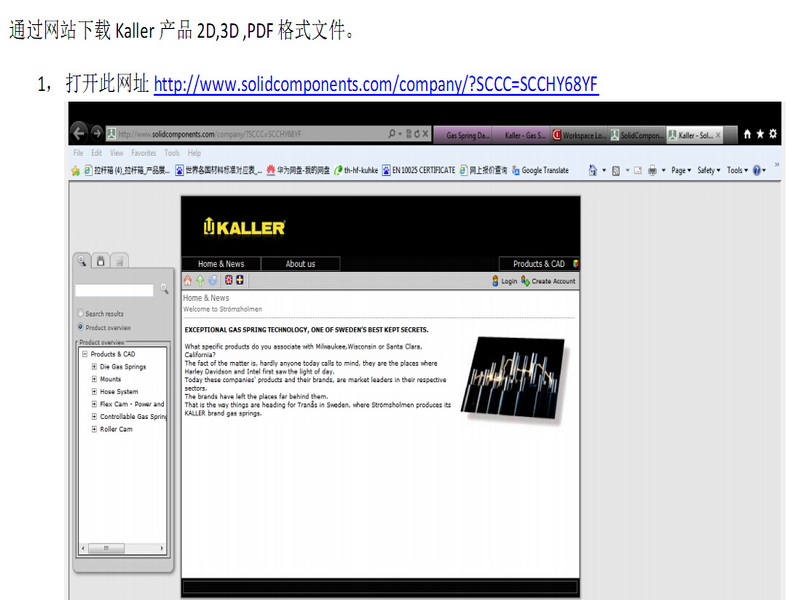Expand the Die Gas Springs tree node
800x600 pixels.
[x=94, y=367]
